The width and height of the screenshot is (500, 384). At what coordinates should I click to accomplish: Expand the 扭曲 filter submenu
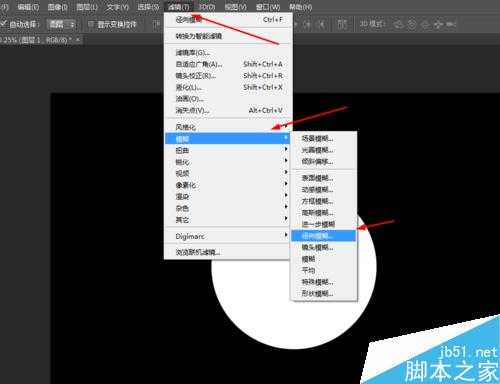[x=227, y=150]
